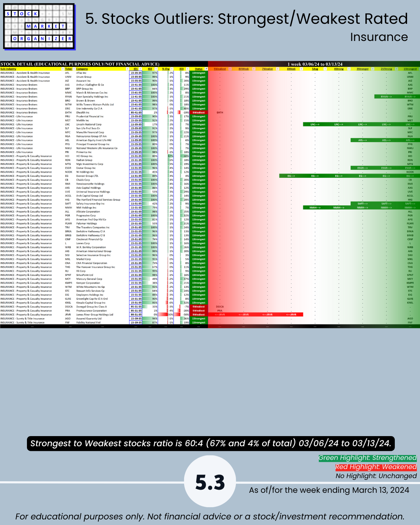Screen dimensions: 420x525
Task: Select the MTG ticker cell
Action: click(68, 164)
